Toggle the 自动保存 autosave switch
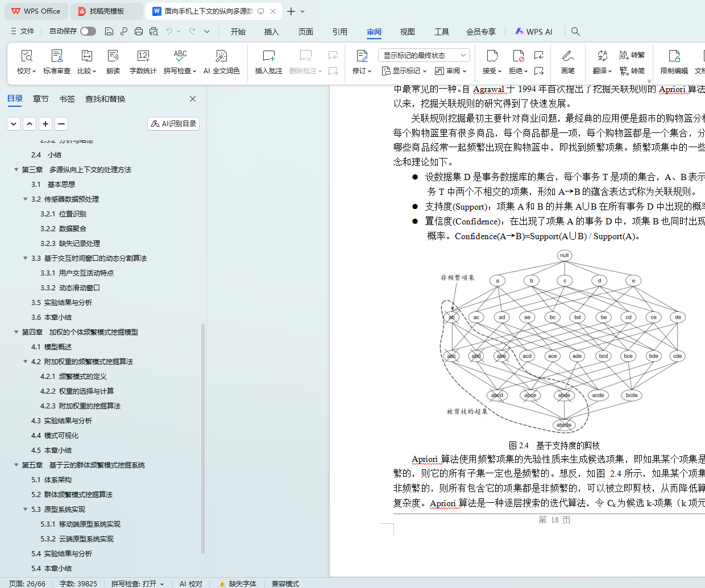Viewport: 705px width, 588px height. 88,31
